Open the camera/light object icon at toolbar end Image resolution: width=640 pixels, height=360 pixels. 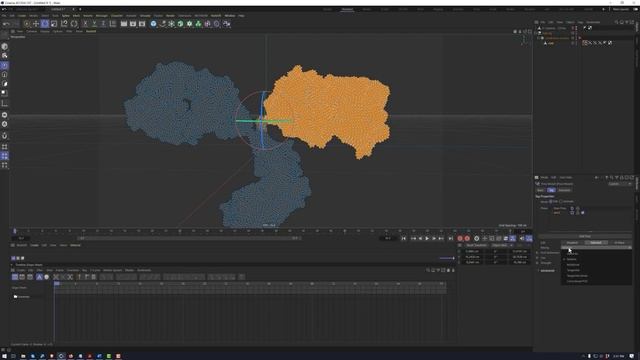(x=227, y=24)
